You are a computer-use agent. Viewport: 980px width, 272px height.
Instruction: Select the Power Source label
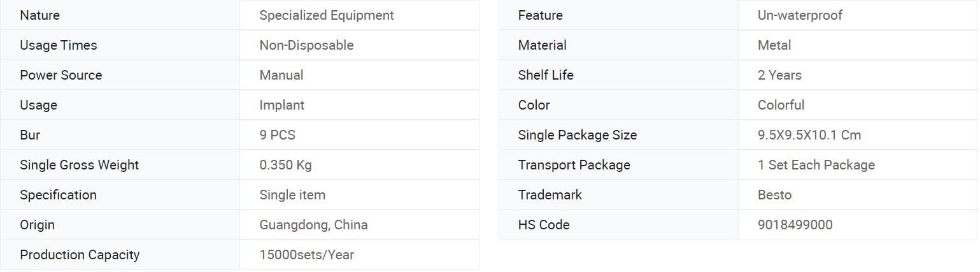pos(61,75)
